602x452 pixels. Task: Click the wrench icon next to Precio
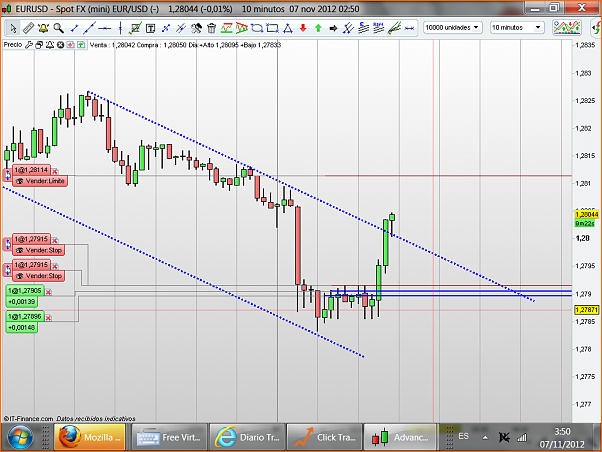coord(29,45)
